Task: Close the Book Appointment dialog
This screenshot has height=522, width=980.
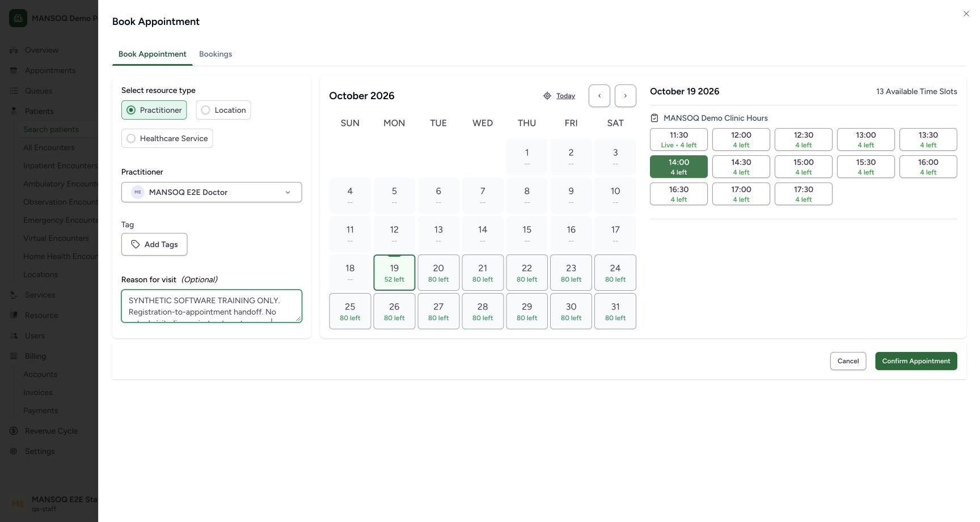Action: coord(966,14)
